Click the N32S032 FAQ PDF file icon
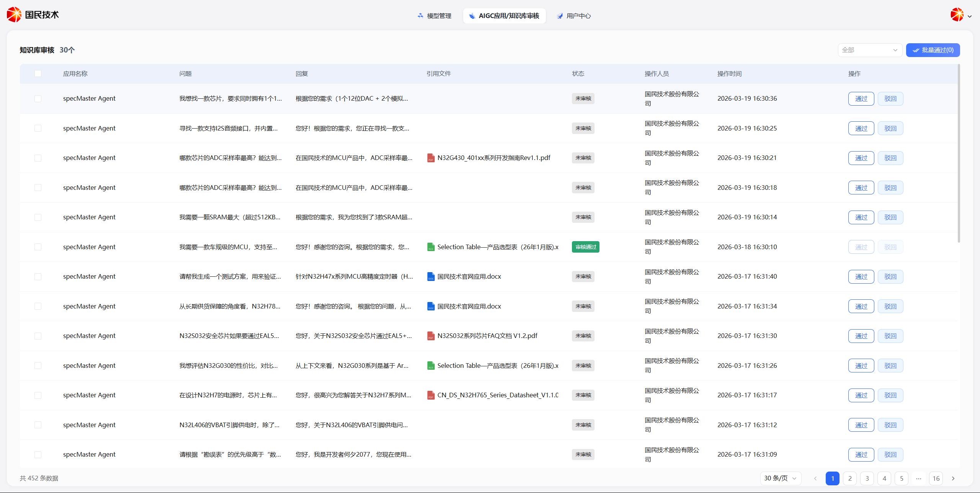This screenshot has width=980, height=493. tap(431, 336)
